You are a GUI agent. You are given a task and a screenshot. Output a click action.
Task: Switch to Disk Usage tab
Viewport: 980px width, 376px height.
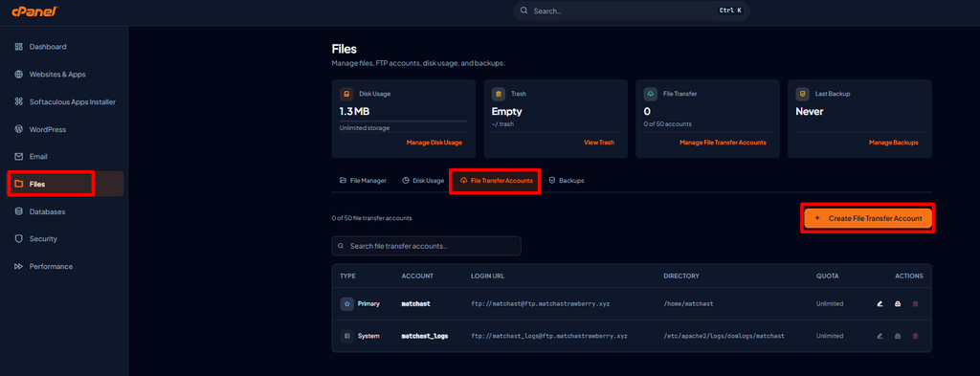tap(422, 181)
